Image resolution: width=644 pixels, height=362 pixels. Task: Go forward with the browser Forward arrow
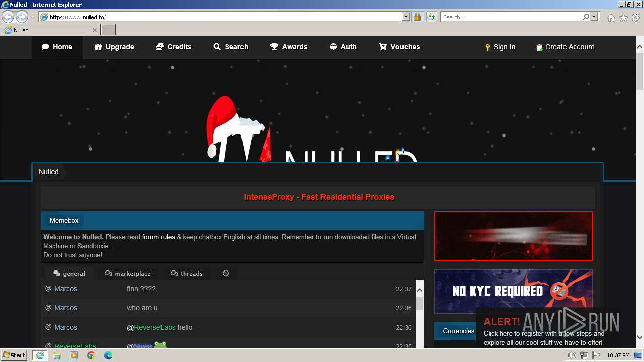(x=22, y=17)
